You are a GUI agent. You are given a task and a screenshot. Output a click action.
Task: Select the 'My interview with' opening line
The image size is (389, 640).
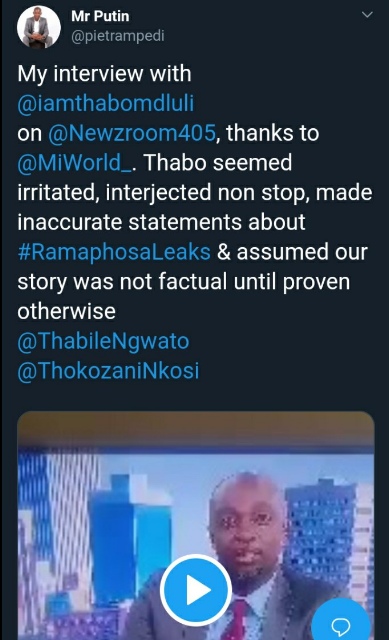pyautogui.click(x=104, y=74)
